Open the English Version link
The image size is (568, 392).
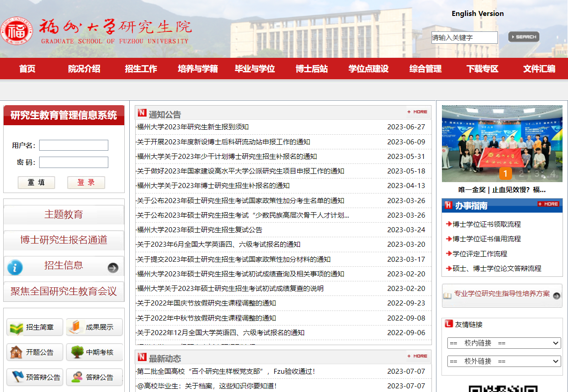[477, 13]
